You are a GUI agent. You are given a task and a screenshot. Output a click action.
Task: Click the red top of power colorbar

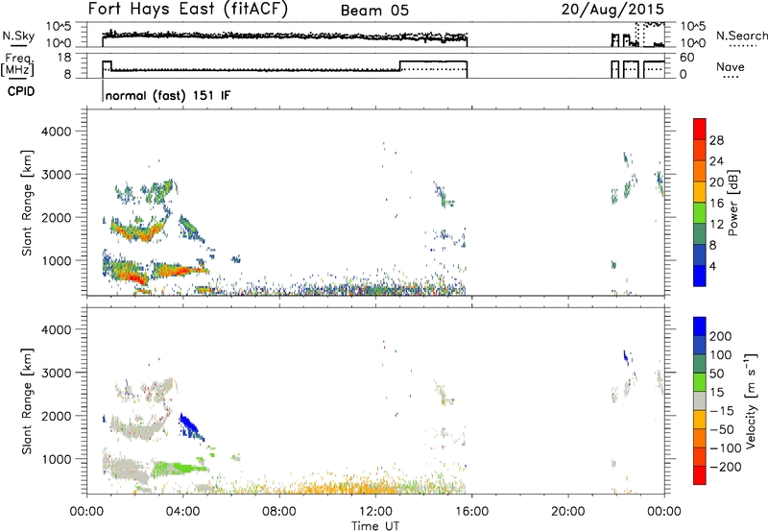pyautogui.click(x=700, y=129)
